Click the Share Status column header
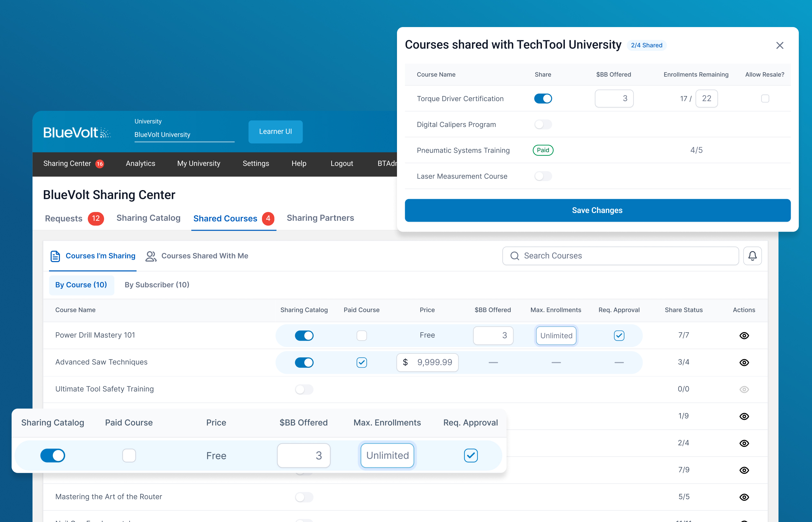812x522 pixels. click(x=683, y=310)
